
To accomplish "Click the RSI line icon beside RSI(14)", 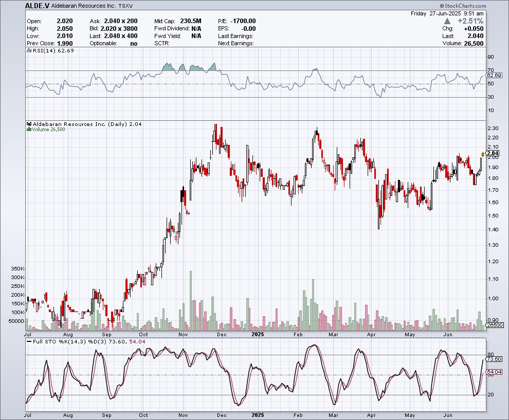I will tap(29, 50).
